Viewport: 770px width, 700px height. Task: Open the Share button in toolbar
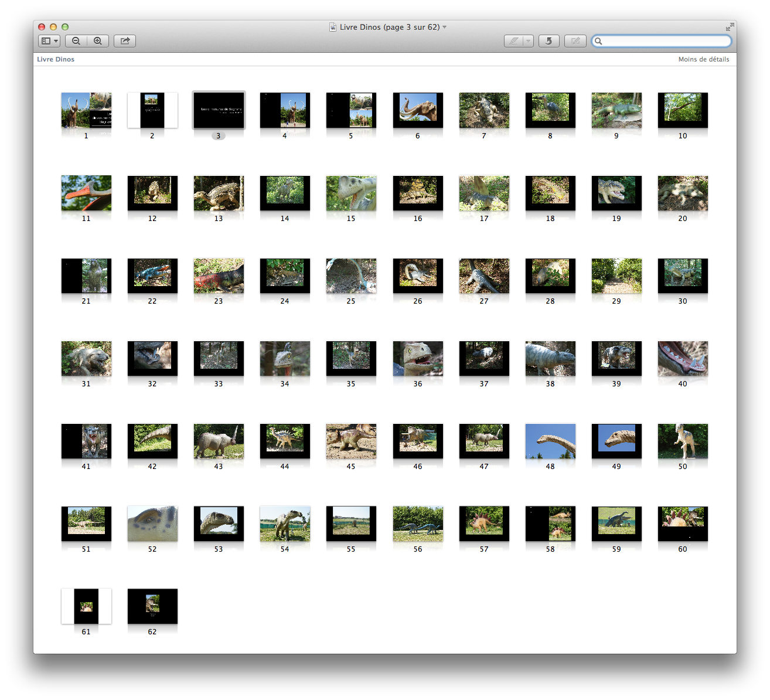125,41
